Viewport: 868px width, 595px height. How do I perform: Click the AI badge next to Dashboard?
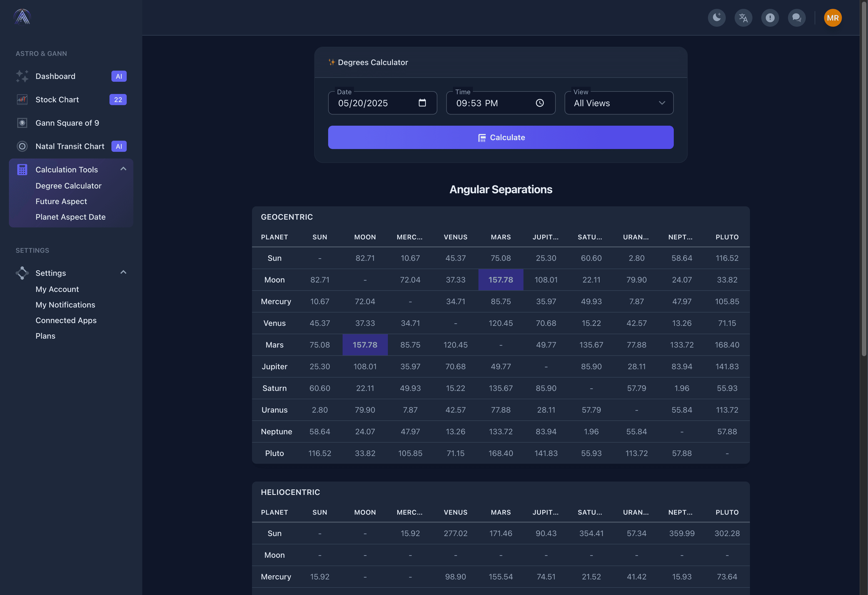119,76
